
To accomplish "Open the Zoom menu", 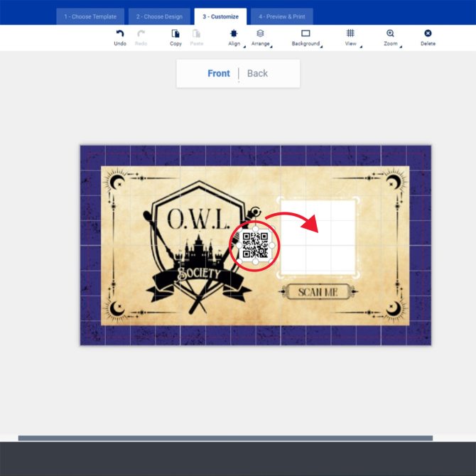I will pyautogui.click(x=391, y=38).
